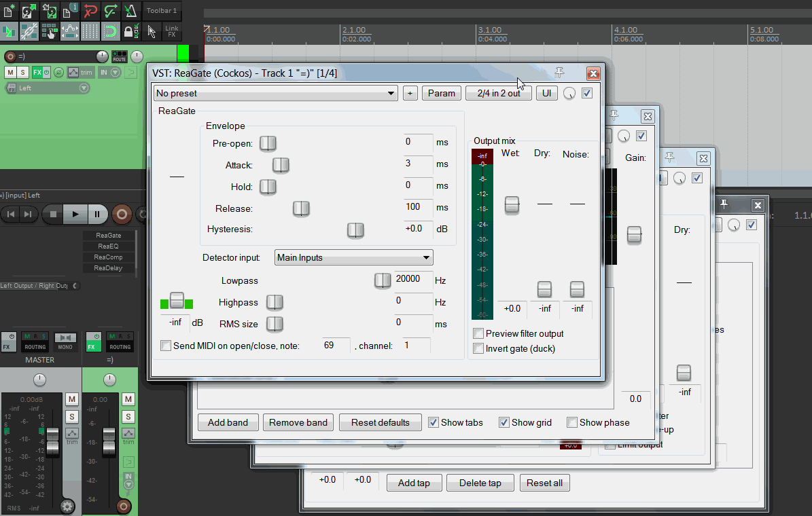Viewport: 812px width, 516px height.
Task: Toggle the snap magnet icon
Action: coord(110,31)
